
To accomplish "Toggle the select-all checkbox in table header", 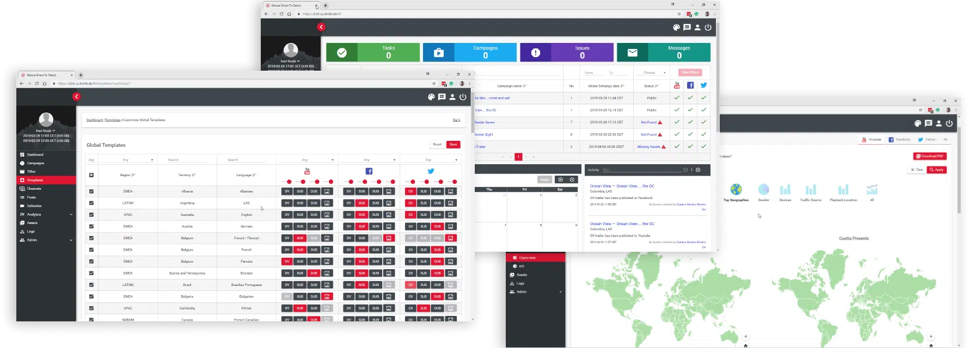I will (91, 175).
